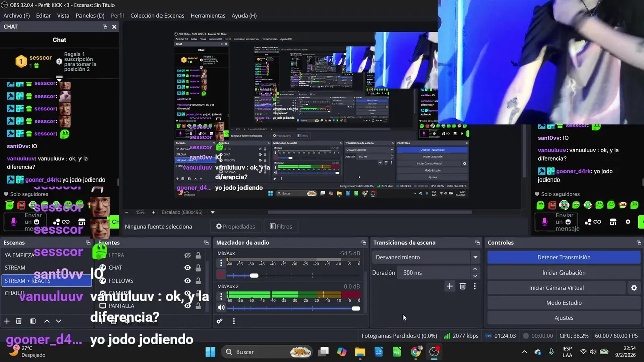Screen dimensions: 644x362
Task: Add a new scene with the plus icon
Action: pos(7,321)
